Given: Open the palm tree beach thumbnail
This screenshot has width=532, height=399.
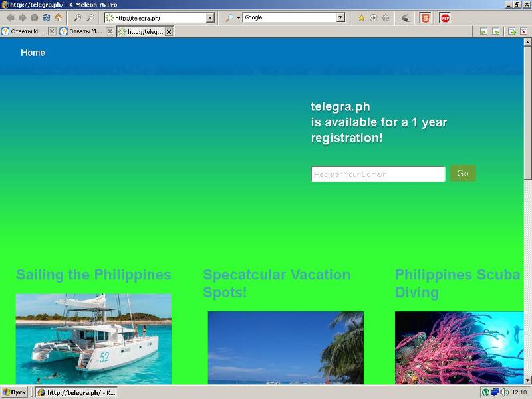Looking at the screenshot, I should point(286,348).
